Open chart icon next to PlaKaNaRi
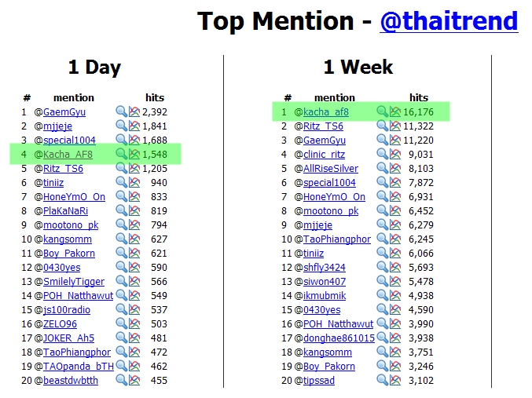The width and height of the screenshot is (532, 398). pos(134,210)
